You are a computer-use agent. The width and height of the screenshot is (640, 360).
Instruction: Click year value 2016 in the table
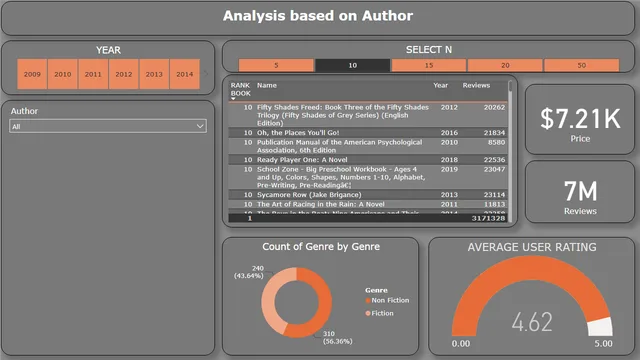[x=449, y=133]
